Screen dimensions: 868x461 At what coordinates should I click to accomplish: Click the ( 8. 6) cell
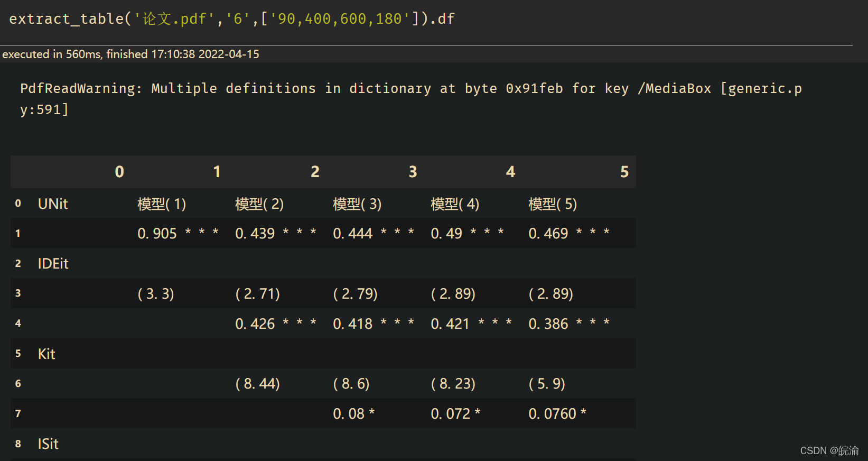(x=351, y=384)
